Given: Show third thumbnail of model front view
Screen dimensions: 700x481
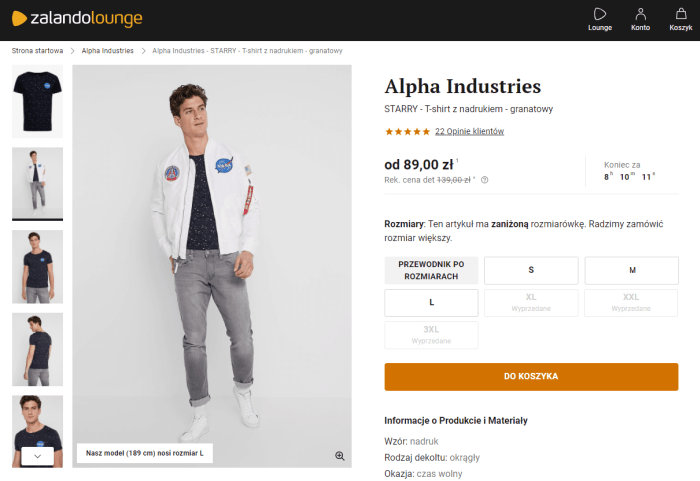Looking at the screenshot, I should (37, 266).
